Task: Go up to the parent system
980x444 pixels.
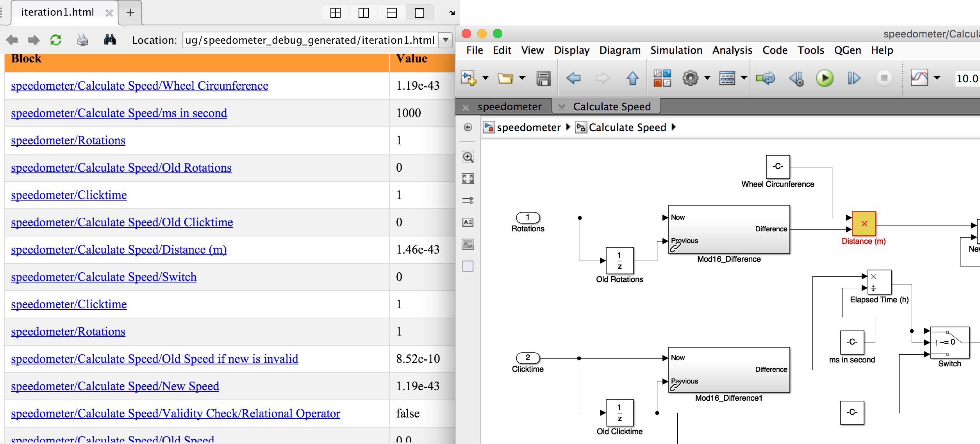Action: (632, 78)
